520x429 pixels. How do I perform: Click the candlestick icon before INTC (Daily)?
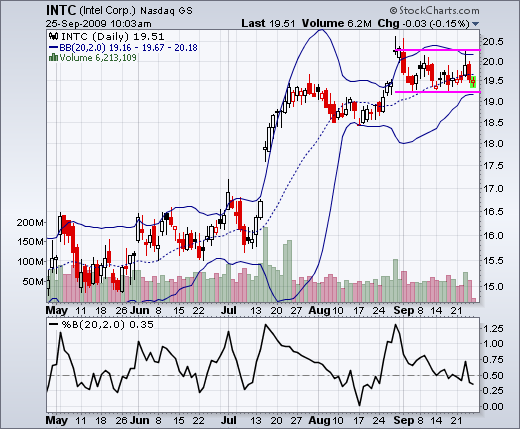54,36
